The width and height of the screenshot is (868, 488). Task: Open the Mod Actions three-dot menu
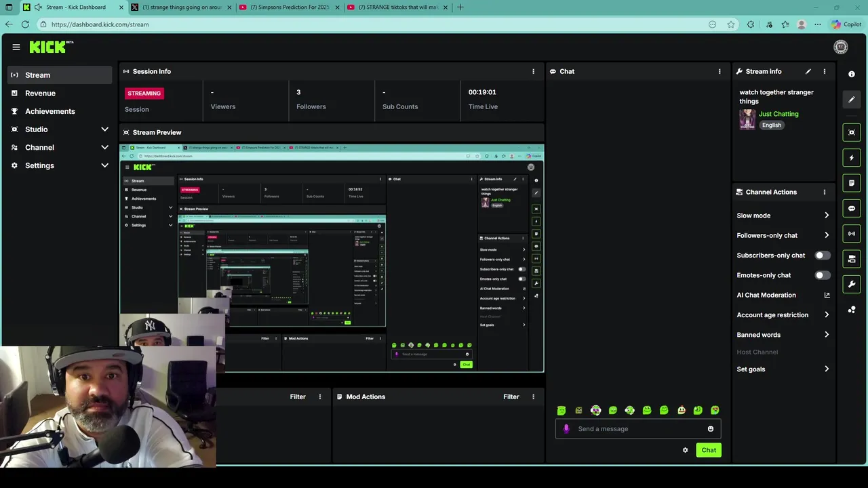click(x=533, y=396)
